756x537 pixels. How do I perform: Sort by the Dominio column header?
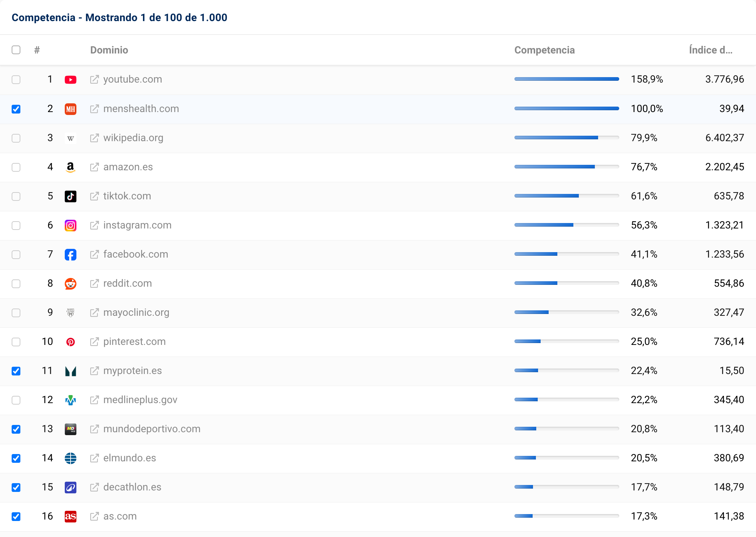click(x=109, y=50)
